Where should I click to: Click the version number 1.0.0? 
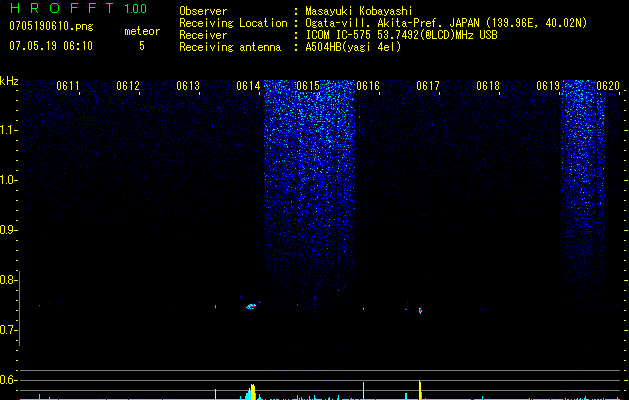[x=135, y=9]
